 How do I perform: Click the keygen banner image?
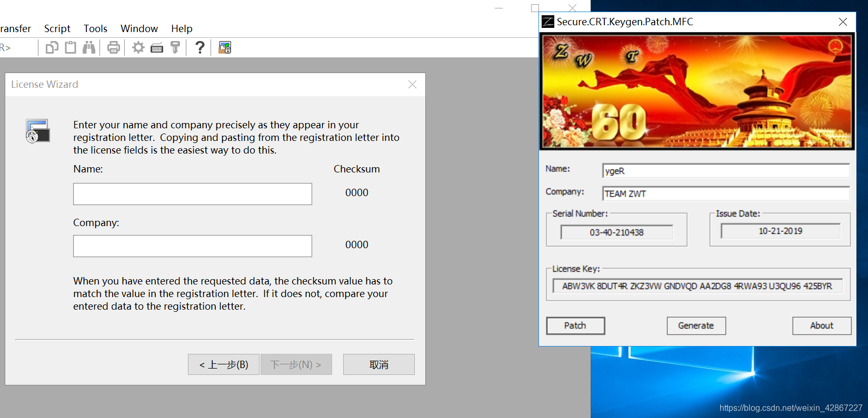[697, 91]
